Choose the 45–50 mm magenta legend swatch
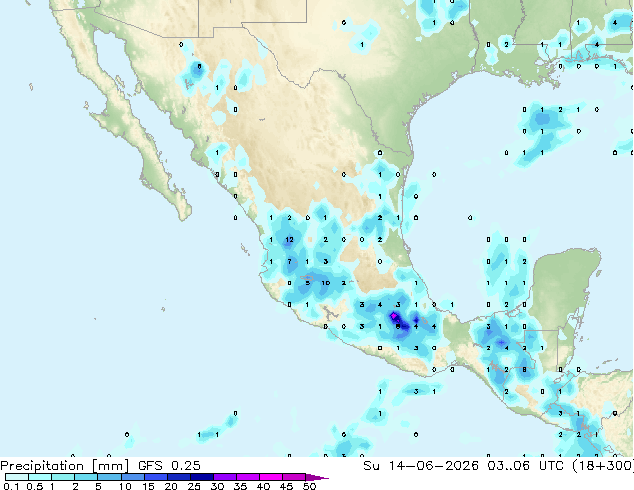Image resolution: width=634 pixels, height=490 pixels. tap(294, 477)
